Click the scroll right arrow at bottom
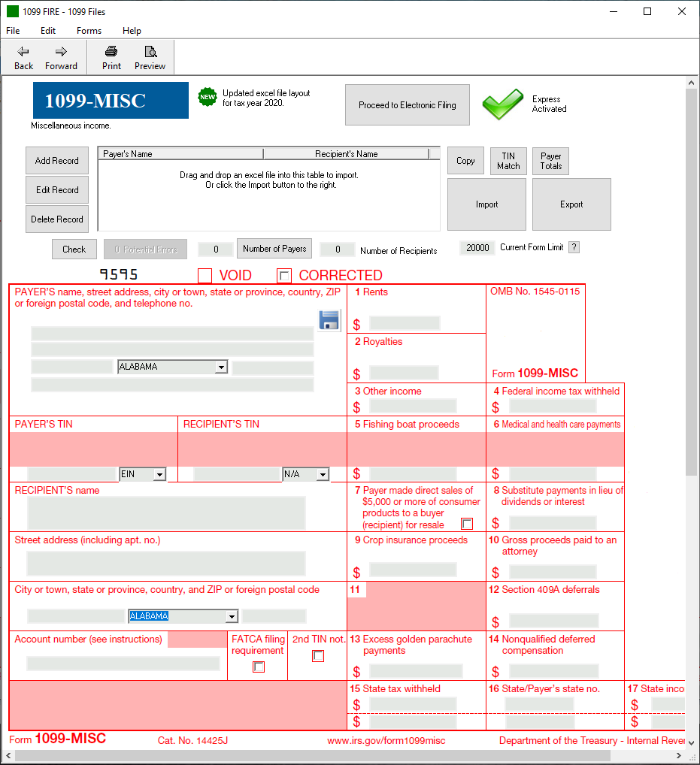 [678, 756]
